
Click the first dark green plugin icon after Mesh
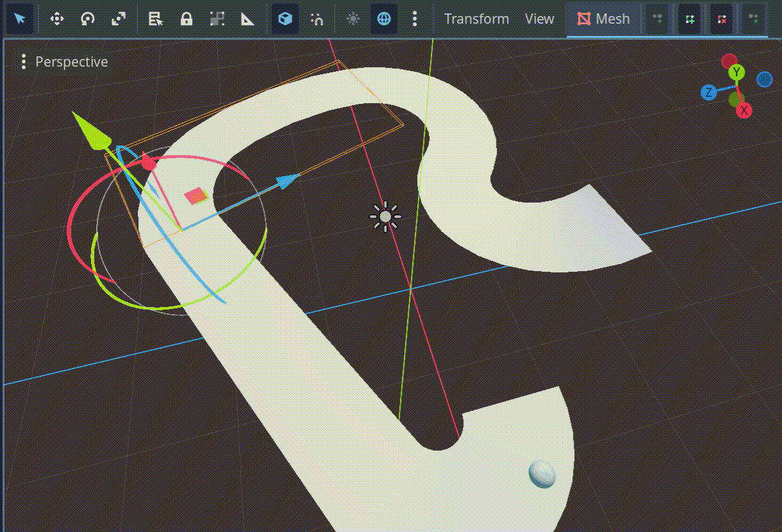click(x=657, y=19)
